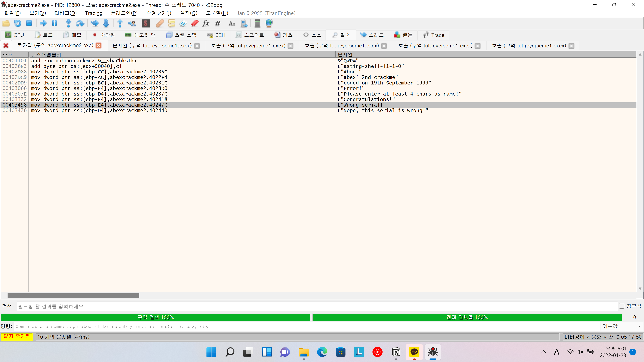
Task: Click the Step into icon
Action: coord(68,23)
